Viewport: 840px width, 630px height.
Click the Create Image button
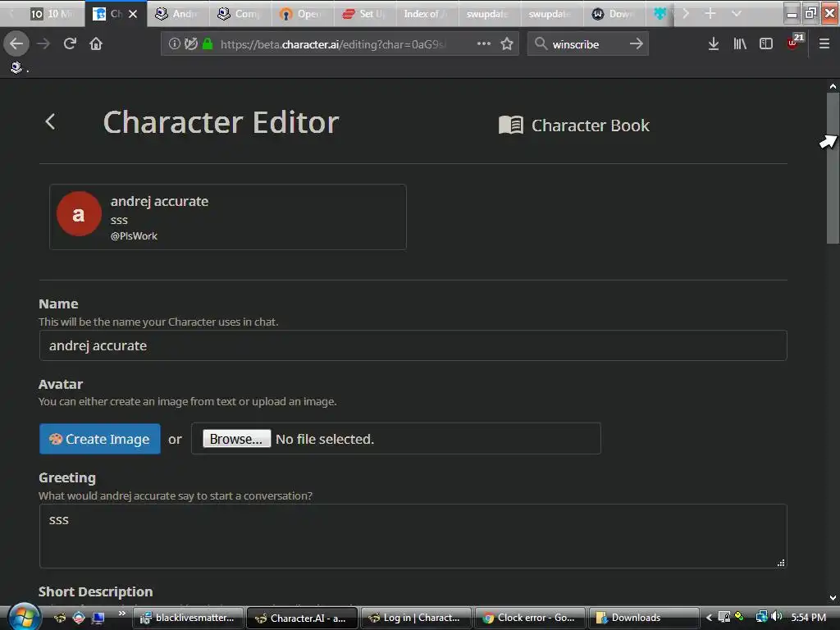99,439
